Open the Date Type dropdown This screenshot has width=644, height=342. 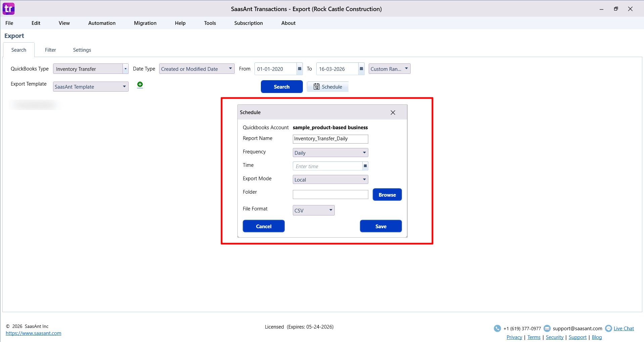(197, 69)
